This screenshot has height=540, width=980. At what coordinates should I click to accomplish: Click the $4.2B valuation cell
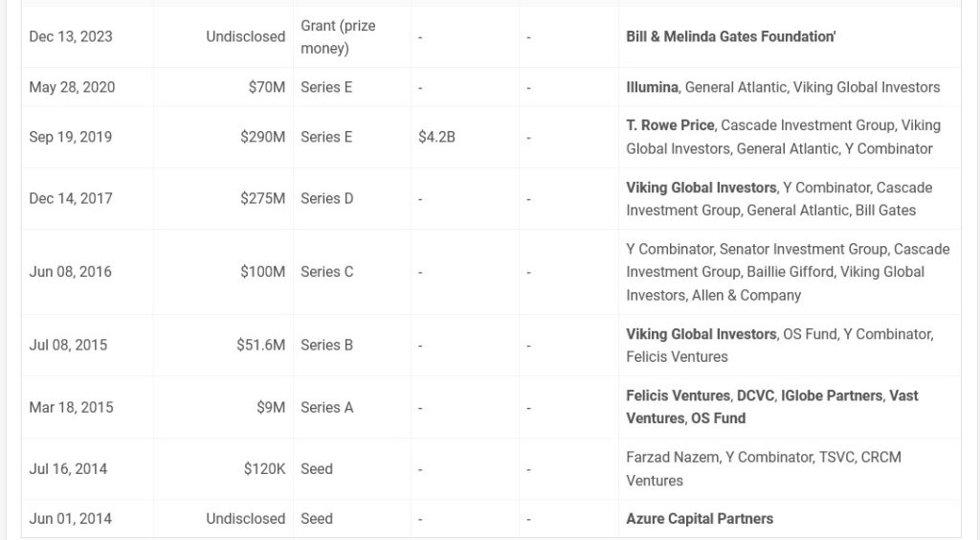pos(436,137)
